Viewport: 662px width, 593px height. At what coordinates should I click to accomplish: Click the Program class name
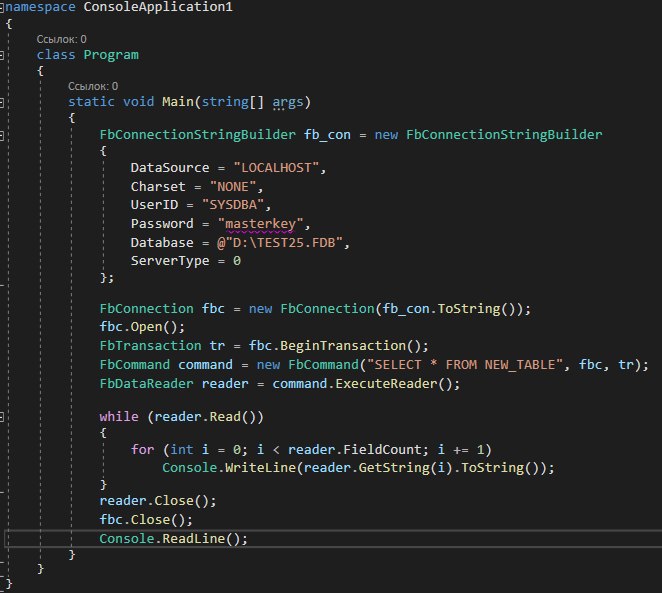coord(111,55)
